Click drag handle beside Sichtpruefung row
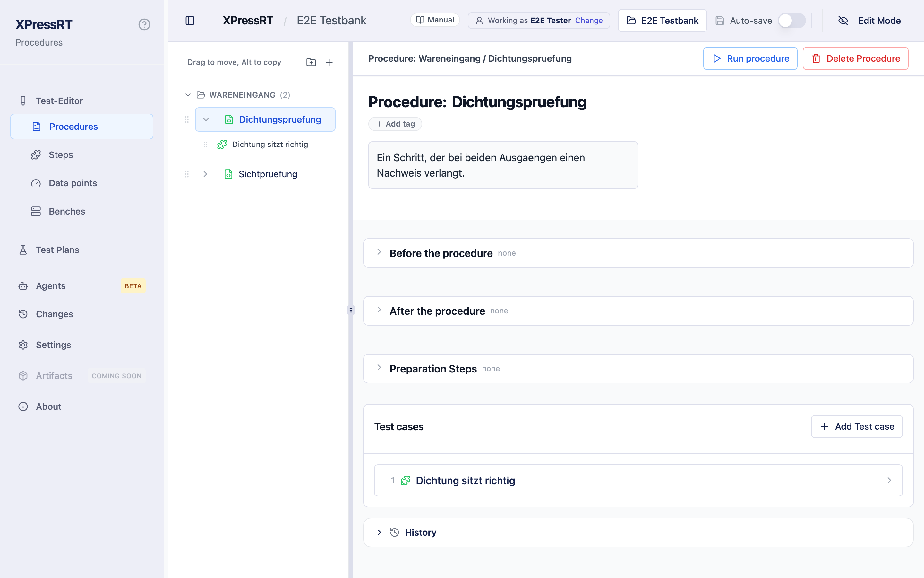This screenshot has height=578, width=924. click(187, 174)
